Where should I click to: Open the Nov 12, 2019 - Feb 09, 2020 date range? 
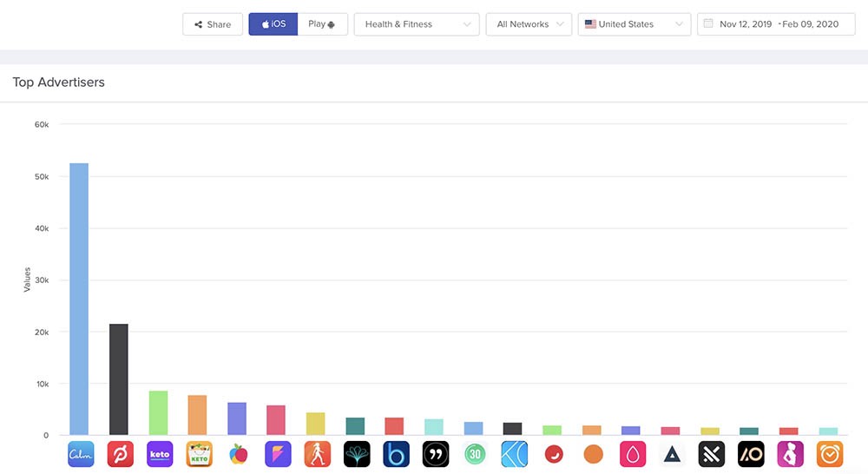click(776, 24)
